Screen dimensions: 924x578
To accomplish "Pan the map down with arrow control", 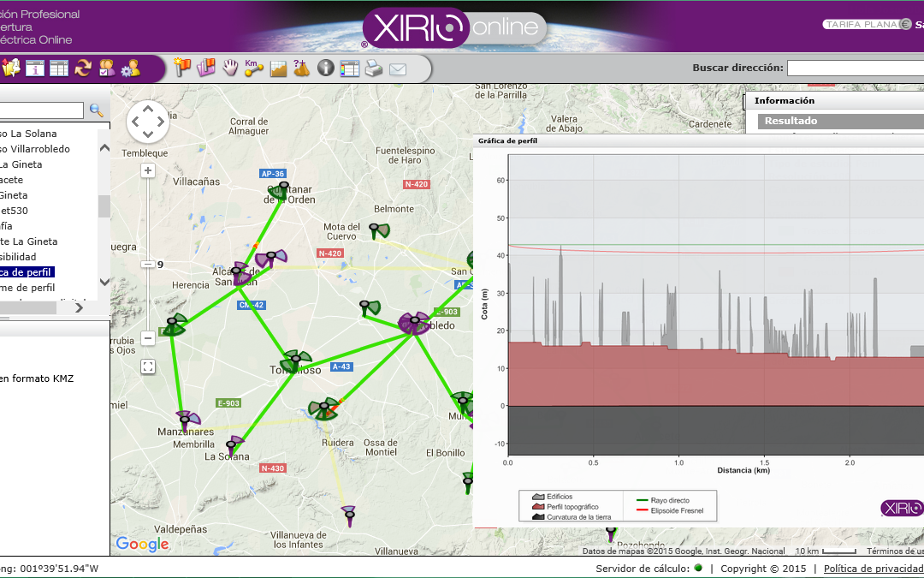I will tap(148, 134).
